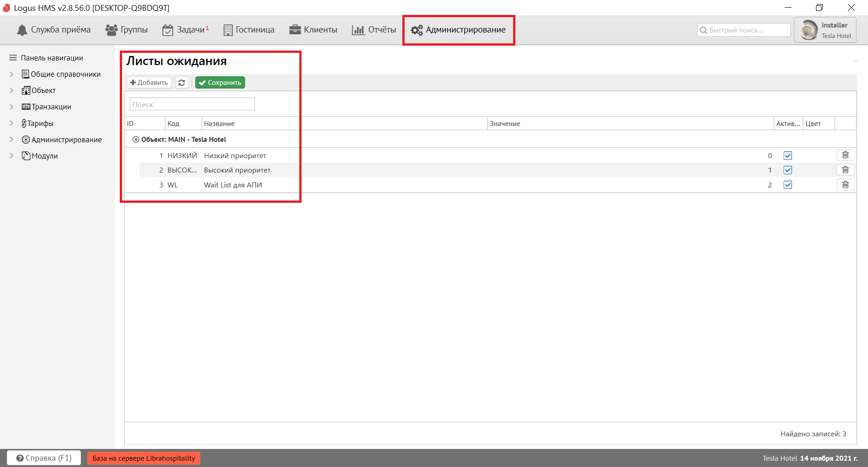Sort by the Актив... column header
The width and height of the screenshot is (868, 467).
(788, 123)
